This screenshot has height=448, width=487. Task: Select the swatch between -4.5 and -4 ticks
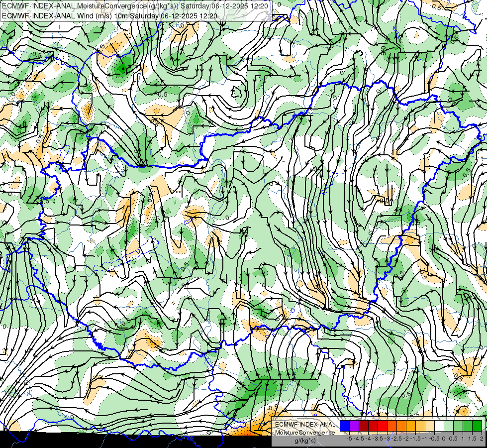coord(364,426)
